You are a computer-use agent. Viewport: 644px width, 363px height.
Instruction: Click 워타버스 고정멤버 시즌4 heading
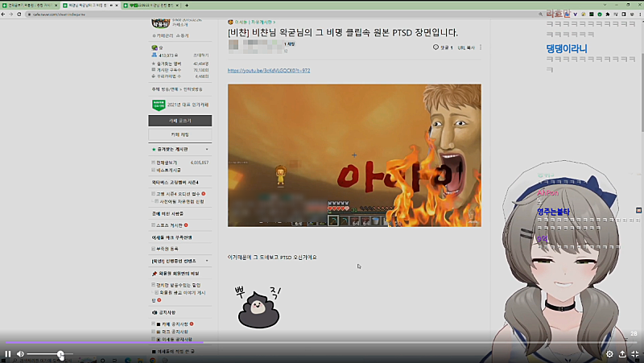[175, 183]
